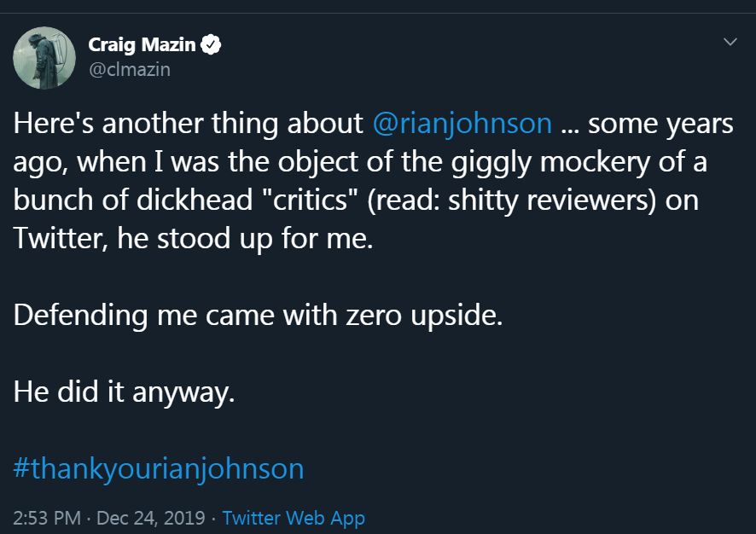The image size is (756, 534).
Task: Click the opening words "Here's another thing about"
Action: (188, 124)
